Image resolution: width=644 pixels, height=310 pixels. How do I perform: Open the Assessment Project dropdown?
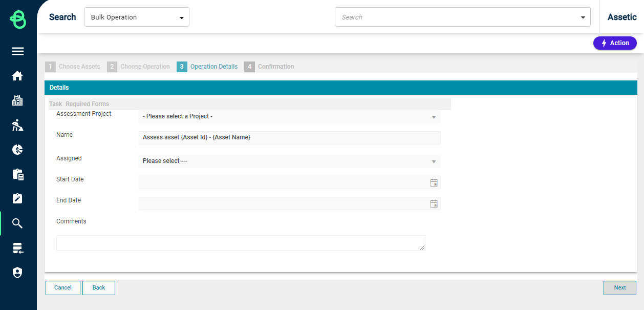pyautogui.click(x=289, y=116)
